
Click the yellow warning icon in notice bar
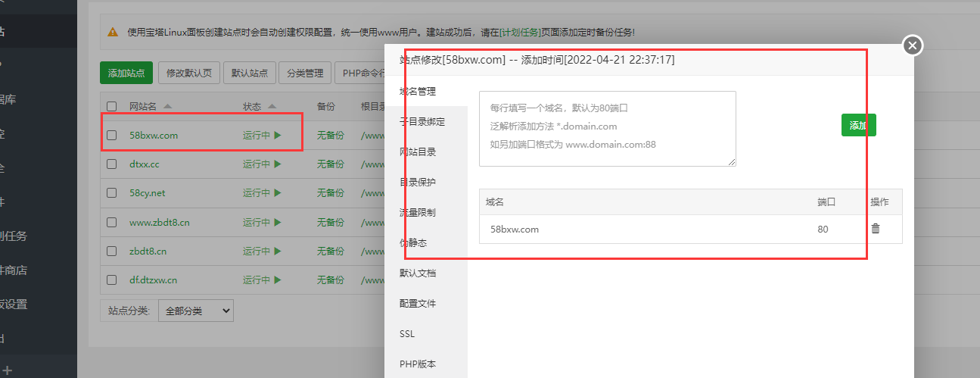[113, 33]
